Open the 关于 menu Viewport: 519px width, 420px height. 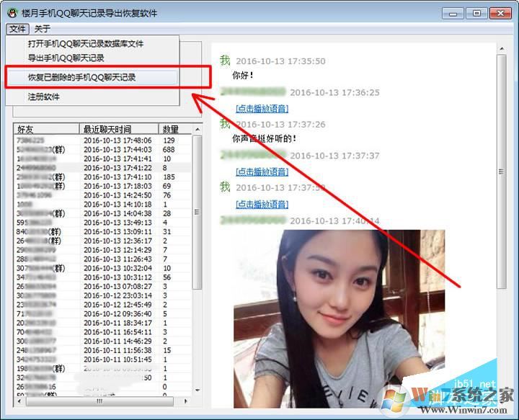tap(43, 29)
